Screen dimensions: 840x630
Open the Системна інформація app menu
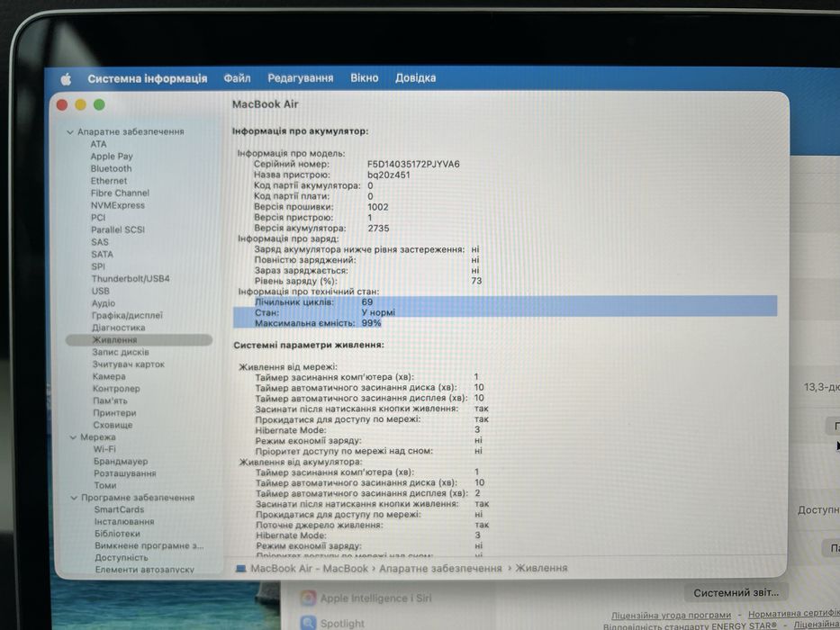(x=148, y=79)
